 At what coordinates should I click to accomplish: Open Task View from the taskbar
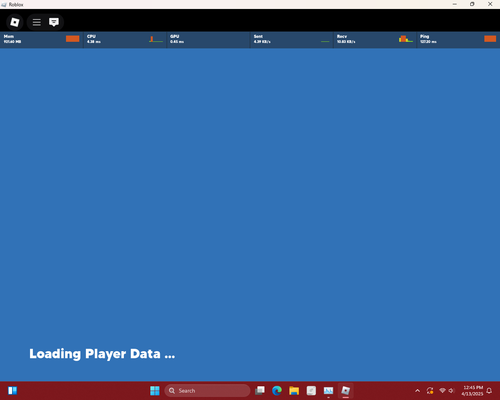pyautogui.click(x=260, y=390)
